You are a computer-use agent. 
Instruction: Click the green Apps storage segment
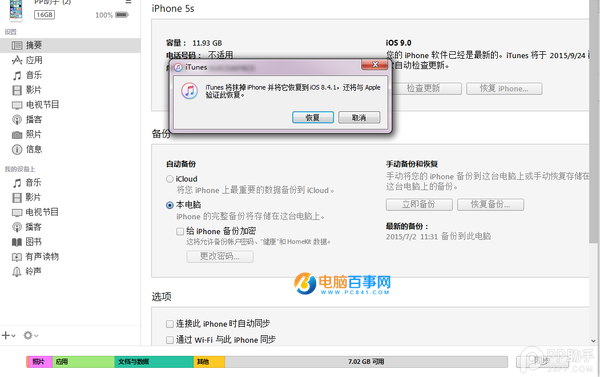point(84,362)
